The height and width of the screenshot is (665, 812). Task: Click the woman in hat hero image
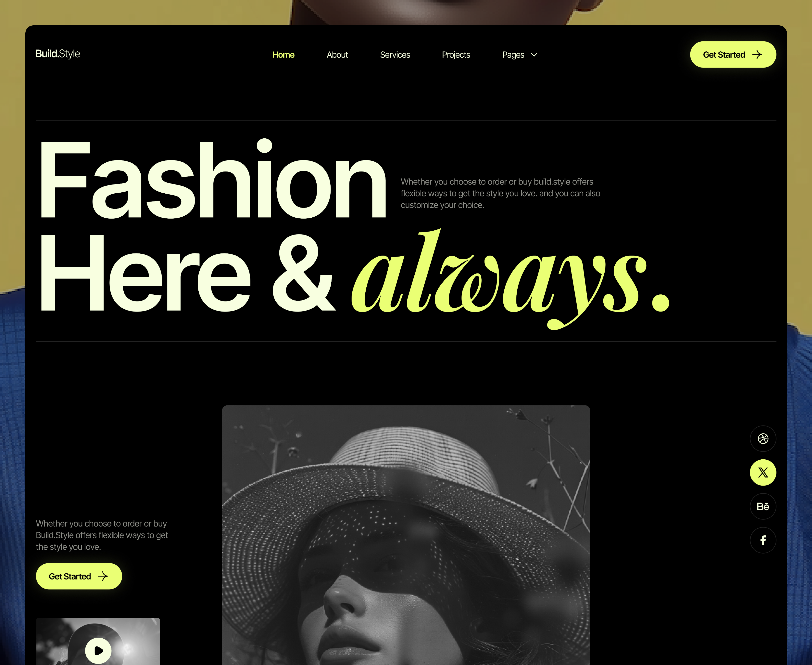pos(406,535)
